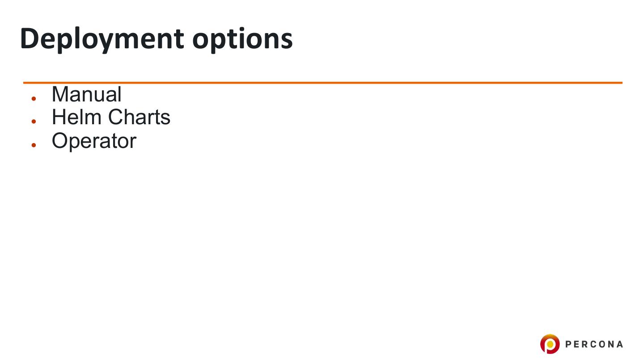Click the capital H in Helm

(x=59, y=117)
